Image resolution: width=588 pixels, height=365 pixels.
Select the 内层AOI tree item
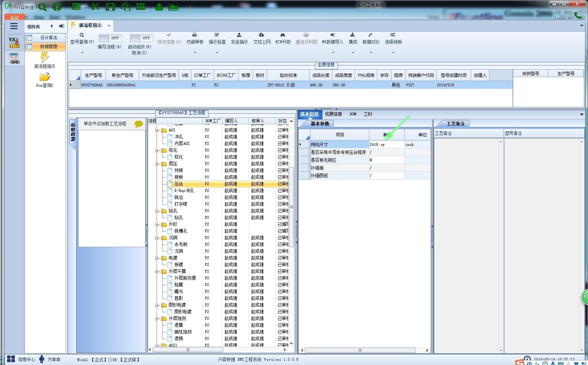click(x=182, y=143)
